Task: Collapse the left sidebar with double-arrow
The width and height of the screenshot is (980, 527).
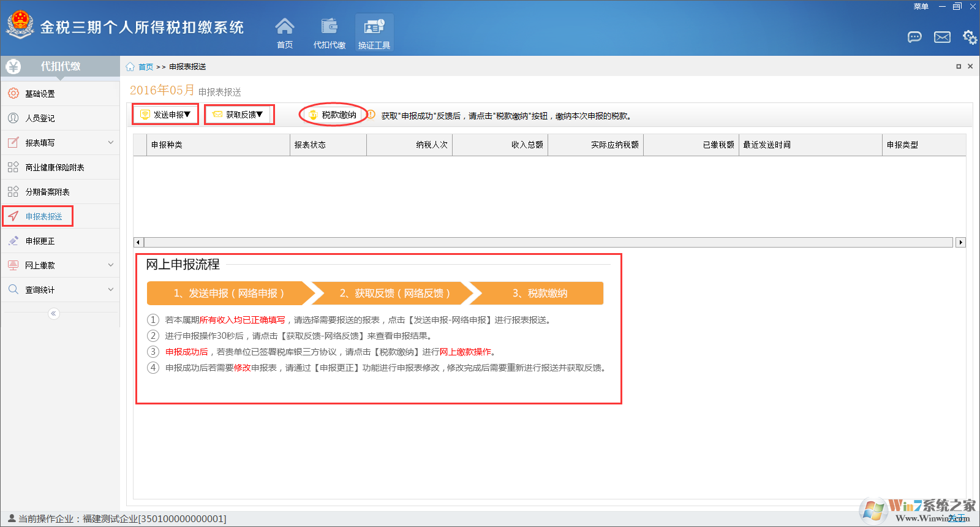Action: [54, 314]
